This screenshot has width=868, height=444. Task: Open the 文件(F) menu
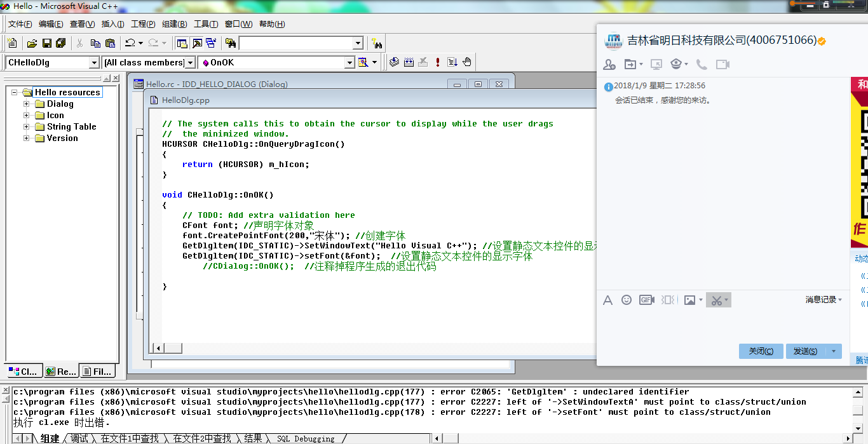point(20,24)
